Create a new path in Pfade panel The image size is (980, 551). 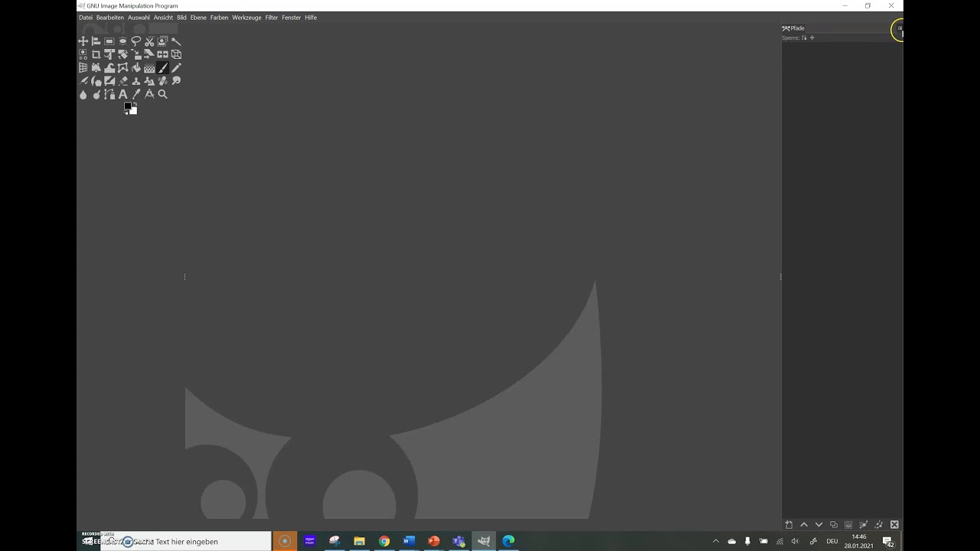click(789, 525)
